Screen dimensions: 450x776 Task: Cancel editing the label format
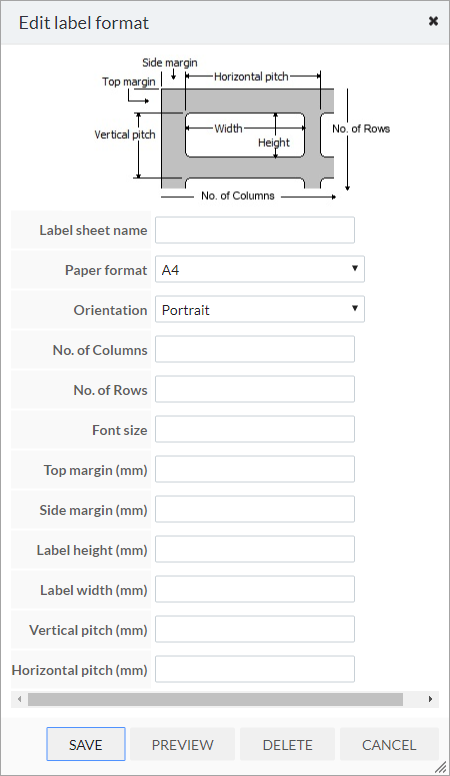pyautogui.click(x=389, y=744)
